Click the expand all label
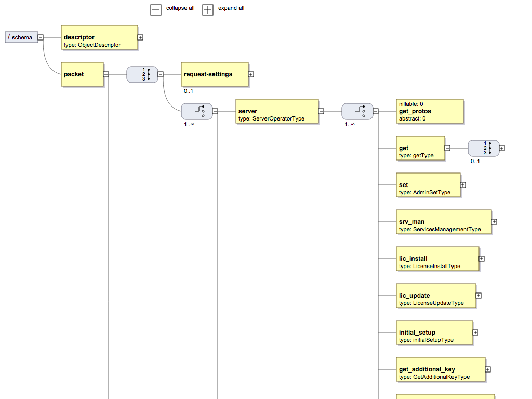The image size is (532, 399). point(232,8)
